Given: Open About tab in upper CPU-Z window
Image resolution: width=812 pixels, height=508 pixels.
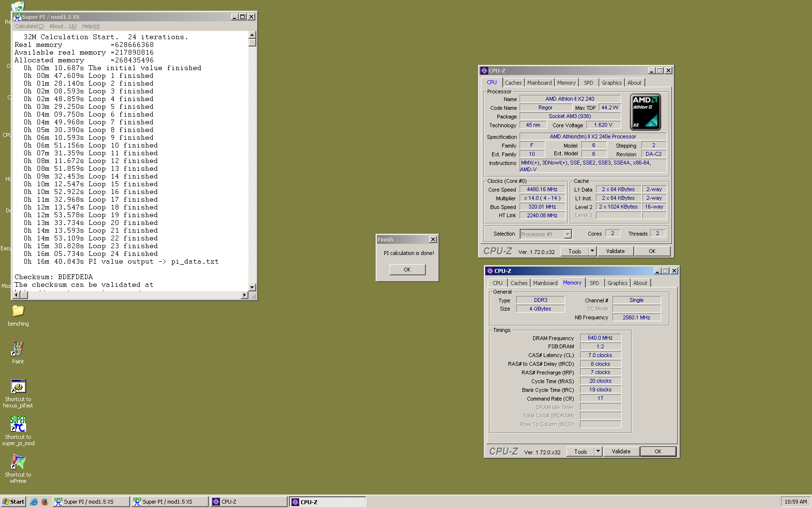Looking at the screenshot, I should pos(635,83).
